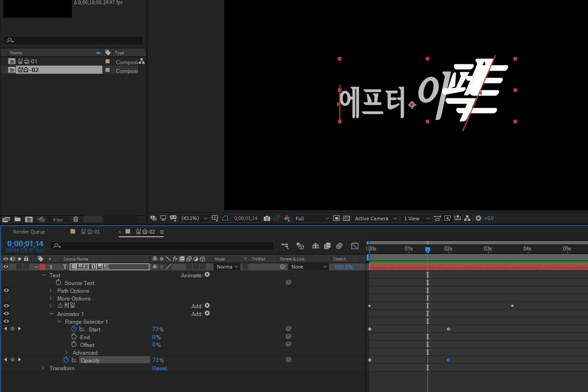Collapse Animator 1 group
The width and height of the screenshot is (588, 392).
coord(51,314)
